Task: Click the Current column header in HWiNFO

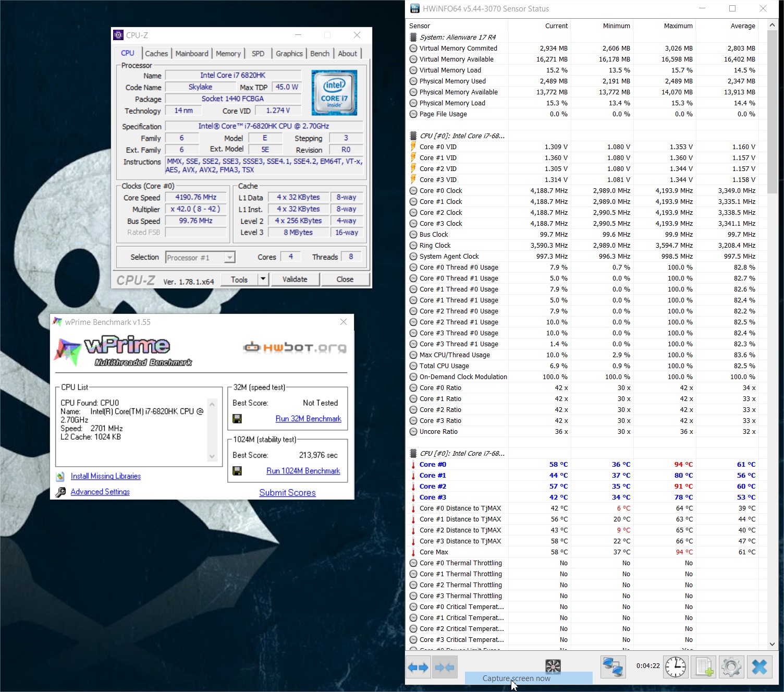Action: 540,26
